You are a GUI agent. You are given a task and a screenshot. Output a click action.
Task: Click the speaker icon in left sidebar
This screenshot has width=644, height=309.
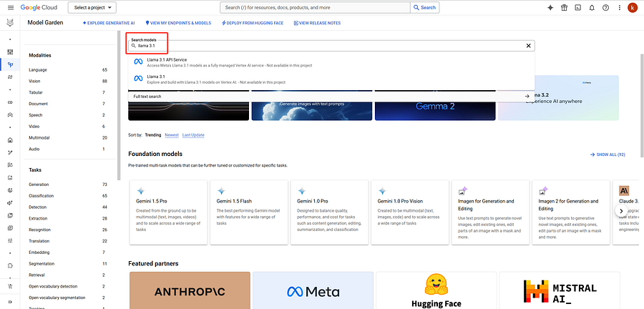[10, 202]
